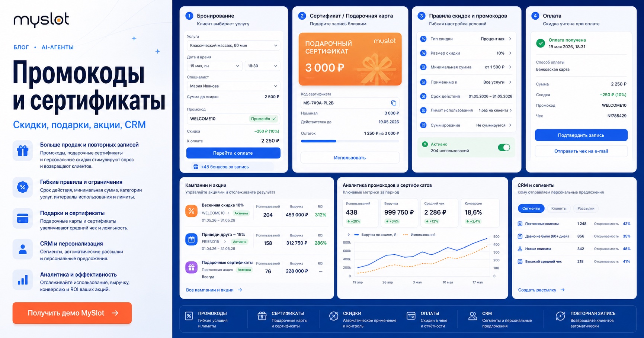Viewport: 644px width, 338px height.
Task: Toggle the Использований chart legend series
Action: coord(419,235)
